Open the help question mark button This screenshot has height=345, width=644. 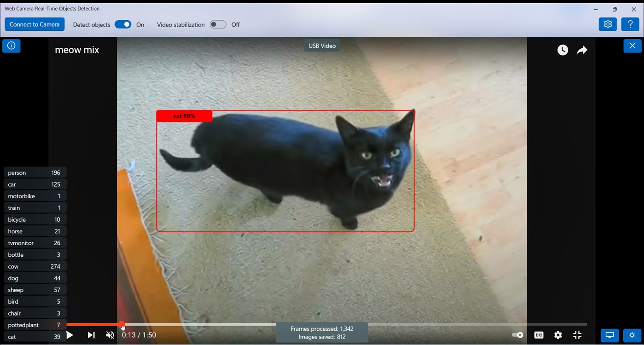point(630,24)
